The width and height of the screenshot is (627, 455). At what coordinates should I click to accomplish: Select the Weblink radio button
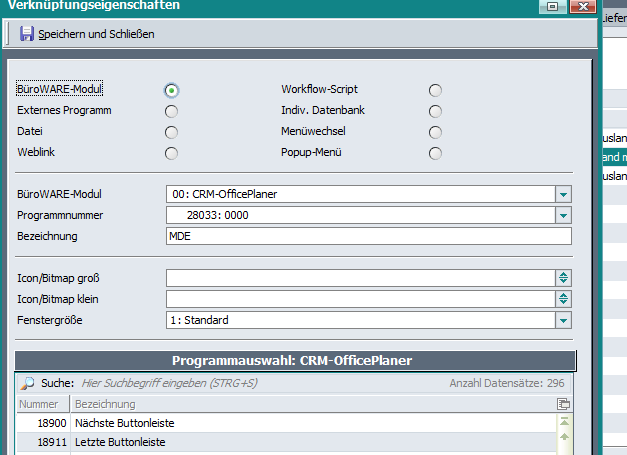coord(172,153)
